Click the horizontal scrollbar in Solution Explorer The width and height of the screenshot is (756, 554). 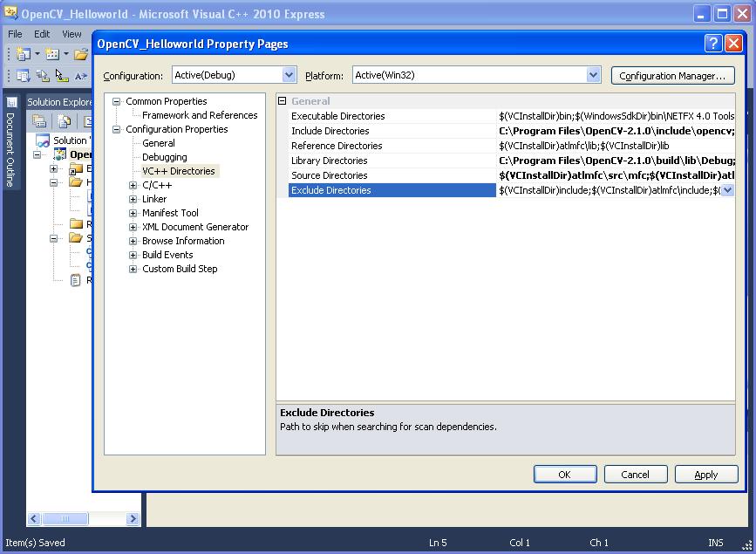pyautogui.click(x=65, y=518)
